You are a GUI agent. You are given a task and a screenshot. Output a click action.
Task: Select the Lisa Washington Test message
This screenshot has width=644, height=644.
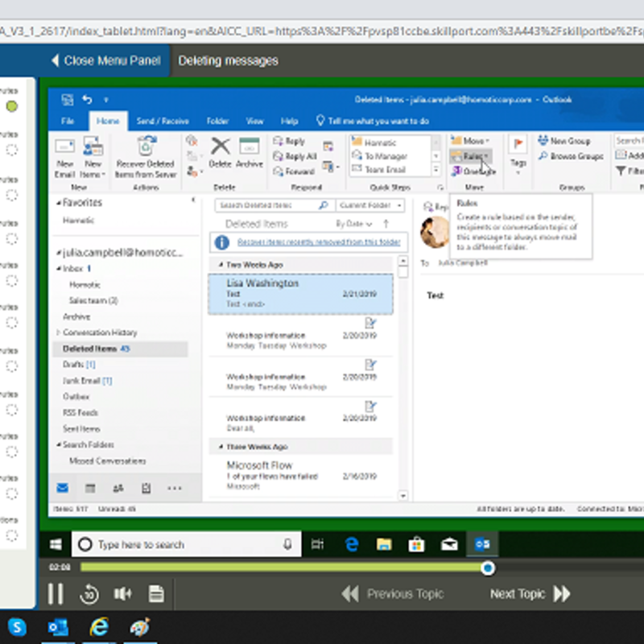[x=300, y=294]
